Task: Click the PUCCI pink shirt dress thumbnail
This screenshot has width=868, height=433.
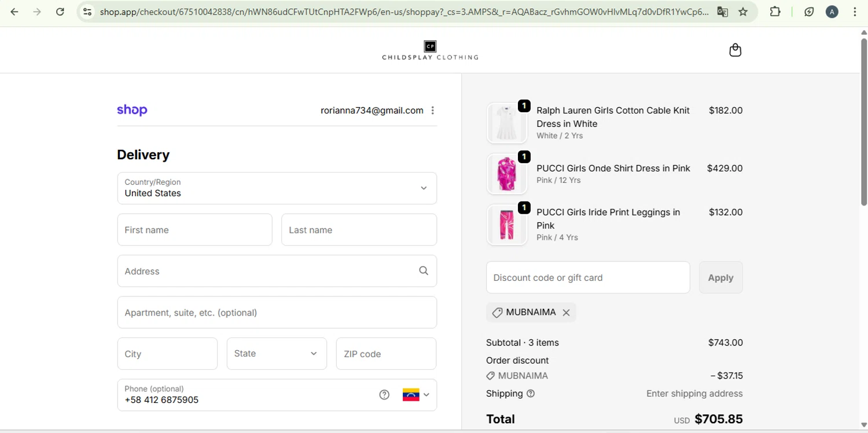Action: pyautogui.click(x=507, y=174)
